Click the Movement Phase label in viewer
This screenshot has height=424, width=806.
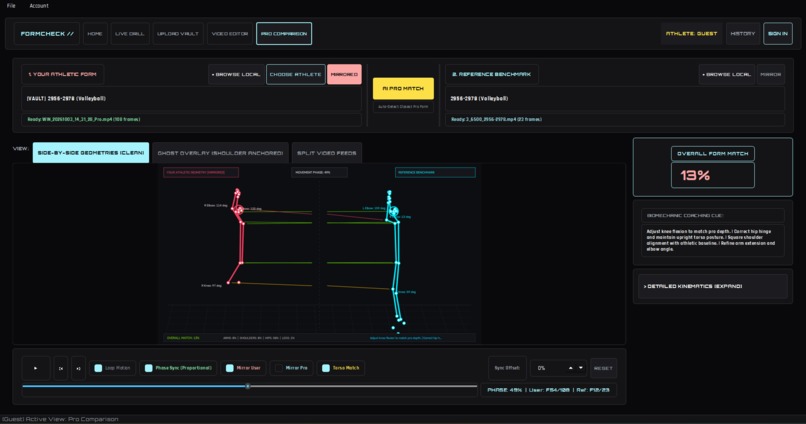pyautogui.click(x=319, y=172)
